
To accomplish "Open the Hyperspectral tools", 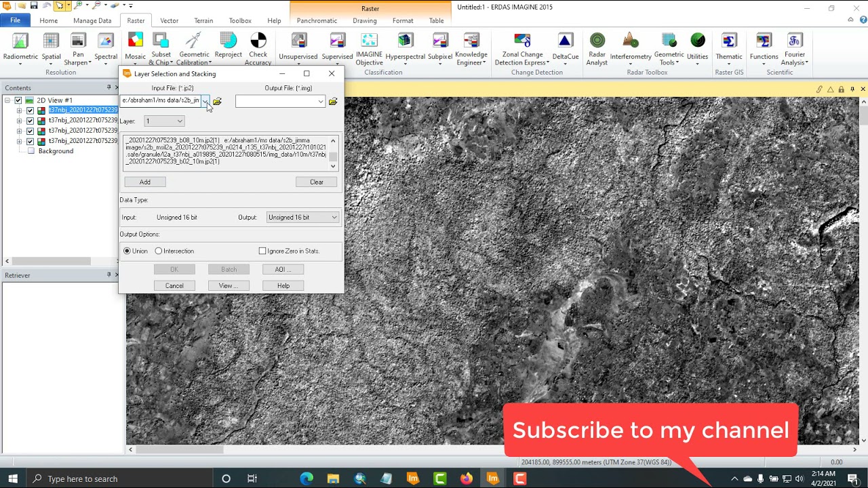I will point(405,49).
